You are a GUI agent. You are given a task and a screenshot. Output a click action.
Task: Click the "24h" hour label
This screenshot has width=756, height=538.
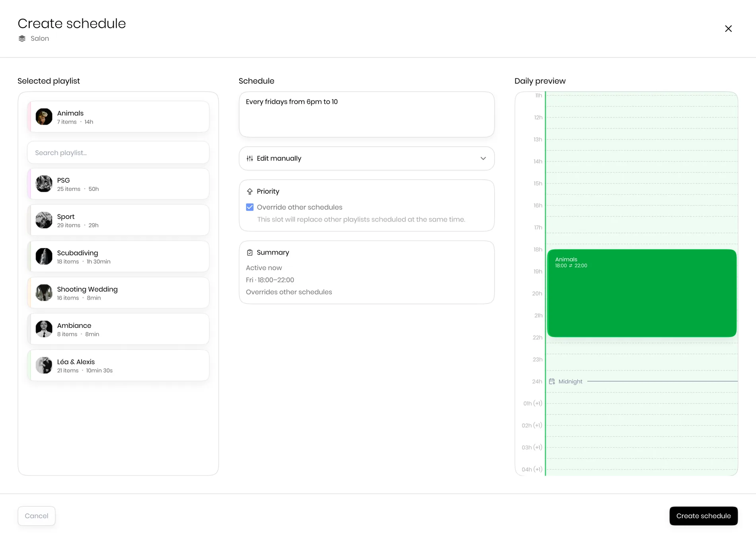(x=537, y=382)
